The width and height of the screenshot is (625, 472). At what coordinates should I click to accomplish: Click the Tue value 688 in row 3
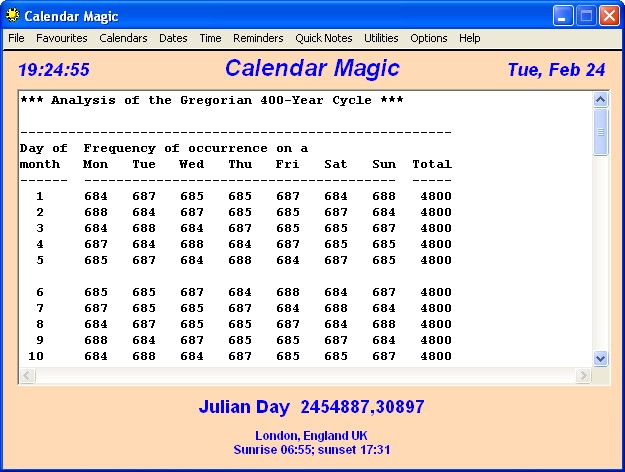coord(144,228)
